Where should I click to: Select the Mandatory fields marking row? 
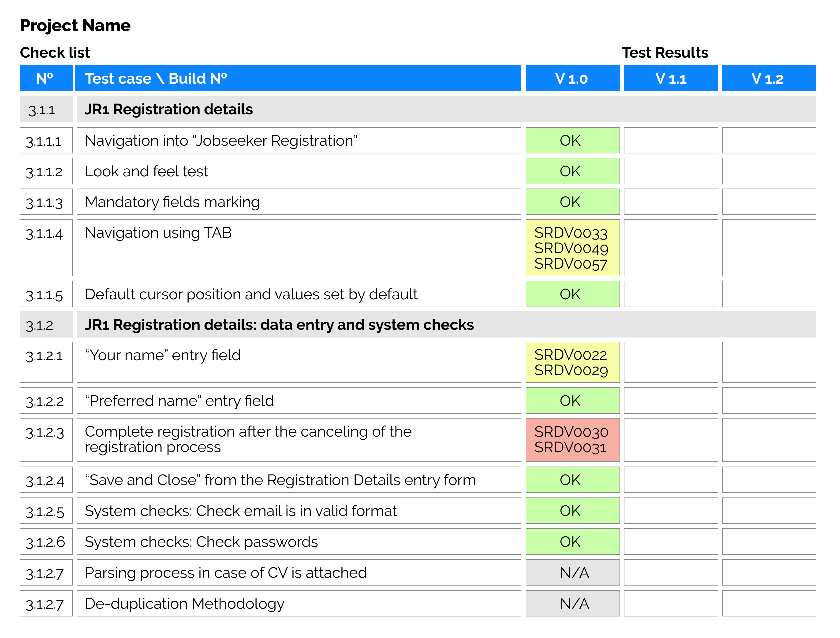[298, 202]
